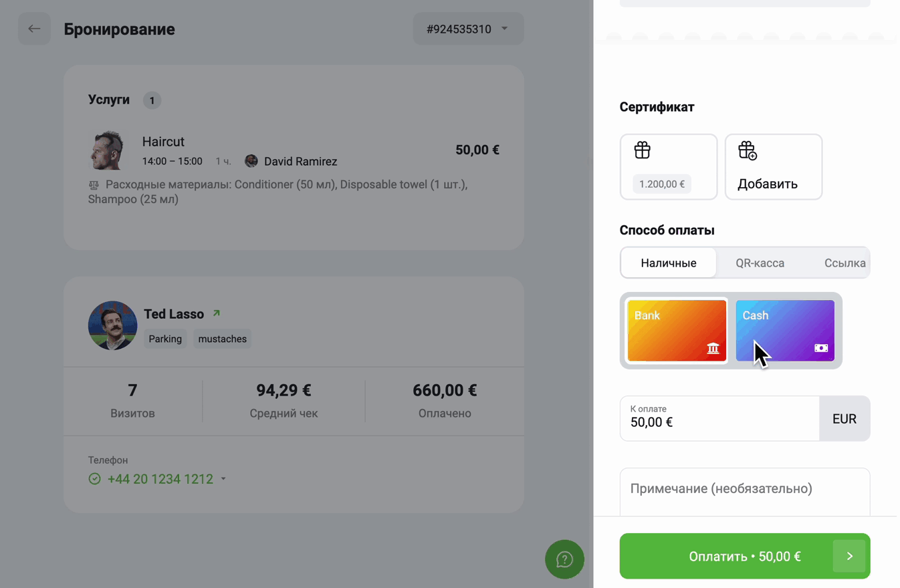Open Ted Lasso profile via the green arrow

(216, 313)
